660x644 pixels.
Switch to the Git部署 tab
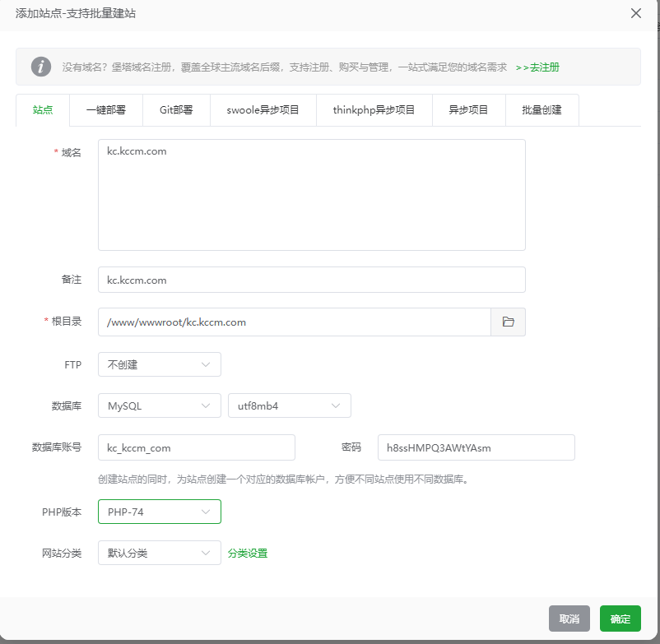coord(176,110)
